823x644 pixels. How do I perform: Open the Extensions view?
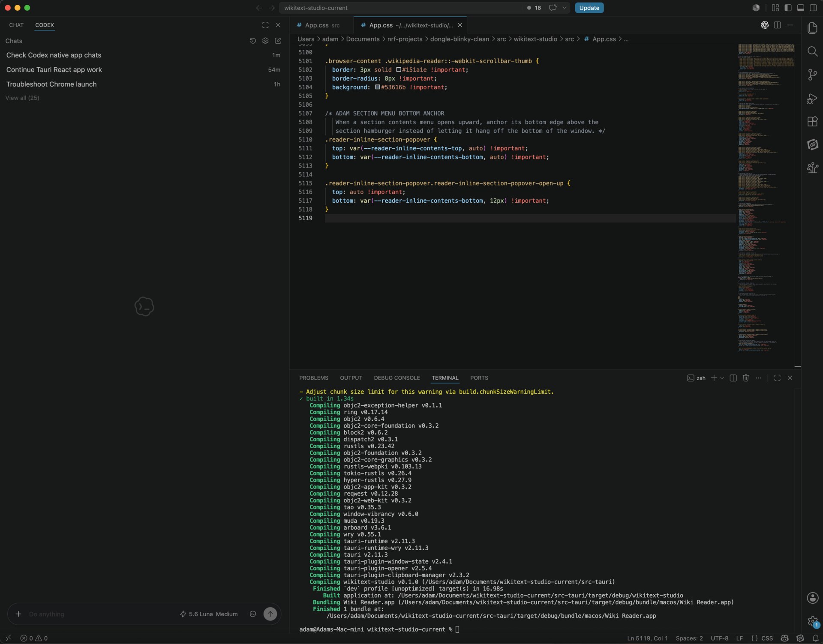(x=812, y=122)
